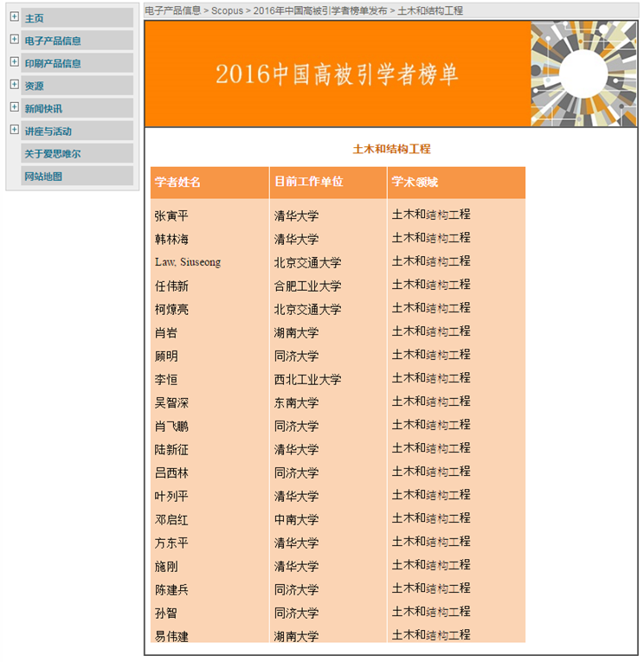
Task: Expand the 资源 plus icon
Action: pyautogui.click(x=14, y=84)
